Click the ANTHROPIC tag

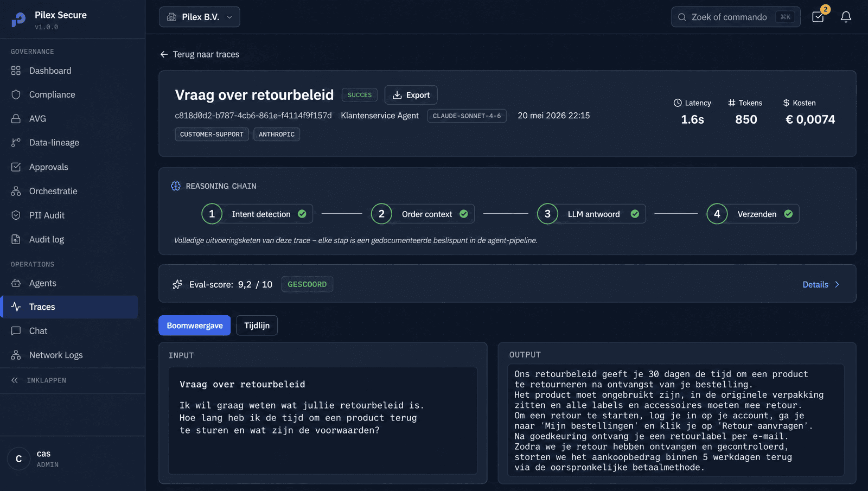pos(277,135)
